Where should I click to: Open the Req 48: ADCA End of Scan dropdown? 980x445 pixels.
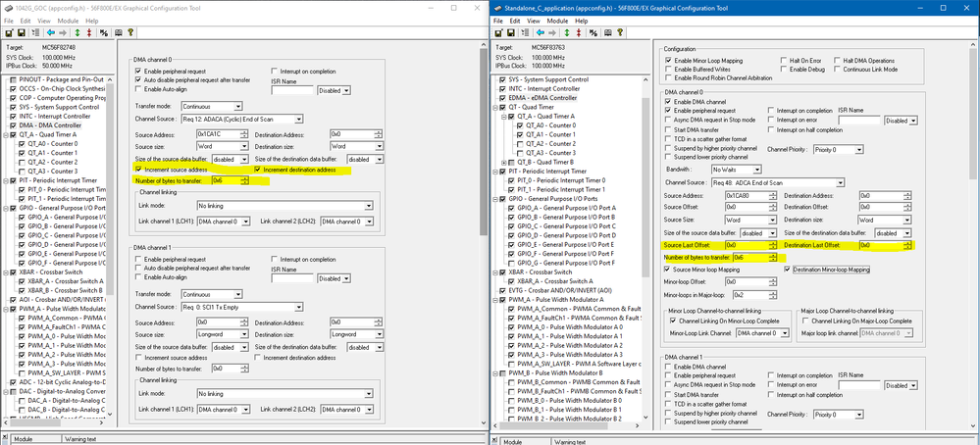pos(778,182)
